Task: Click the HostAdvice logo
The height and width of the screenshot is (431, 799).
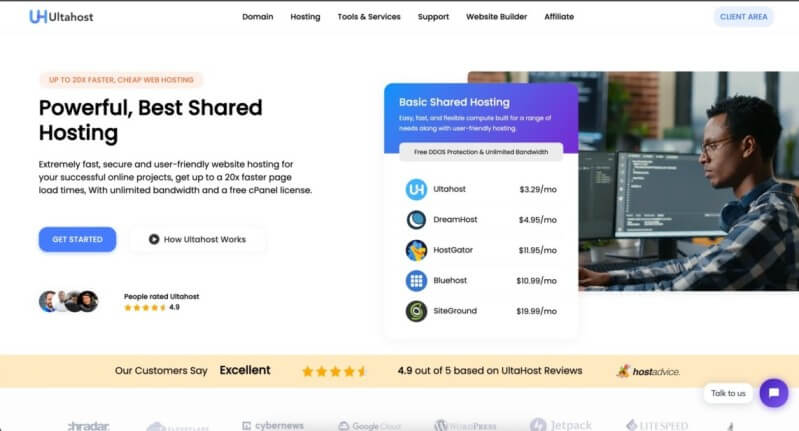Action: click(x=648, y=371)
